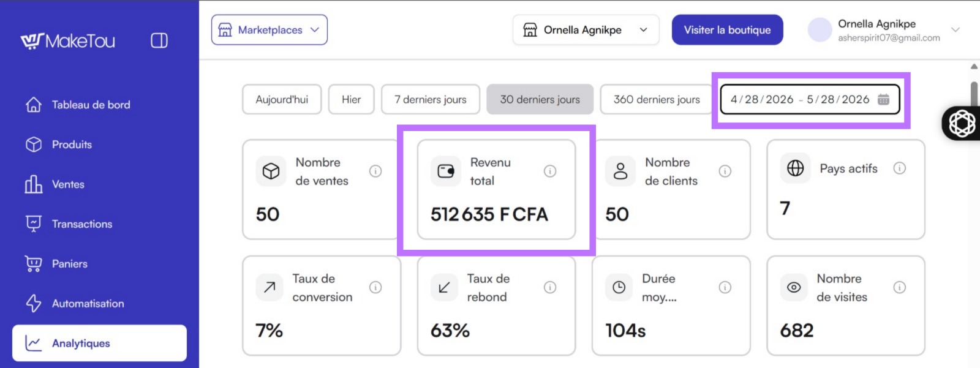Click the box icon beside Produits
This screenshot has height=368, width=980.
click(x=34, y=145)
